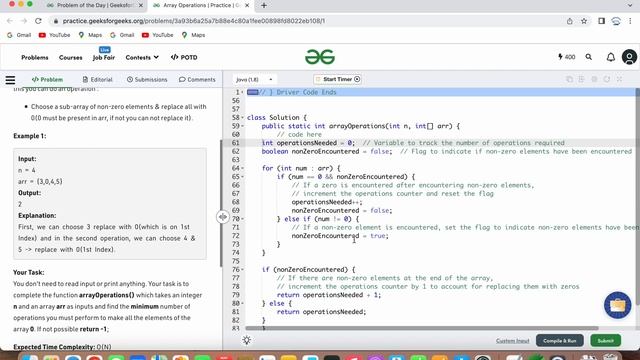Switch to the Editorial tab
Image resolution: width=640 pixels, height=360 pixels.
(97, 80)
